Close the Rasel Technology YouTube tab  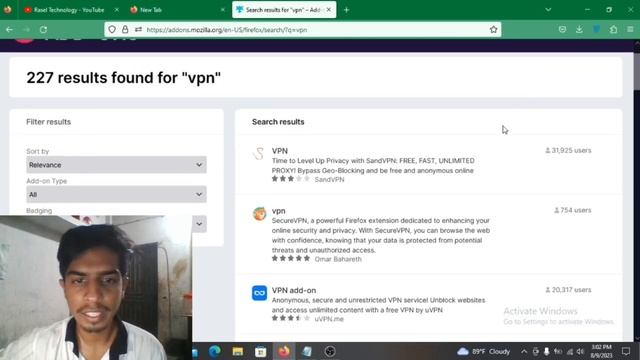coord(116,10)
